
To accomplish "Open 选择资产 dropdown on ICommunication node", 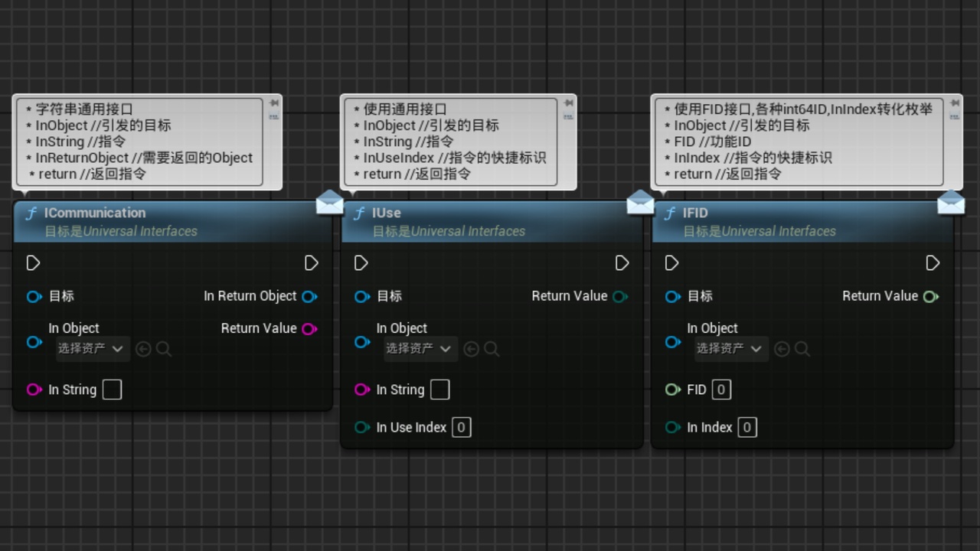I will tap(93, 349).
